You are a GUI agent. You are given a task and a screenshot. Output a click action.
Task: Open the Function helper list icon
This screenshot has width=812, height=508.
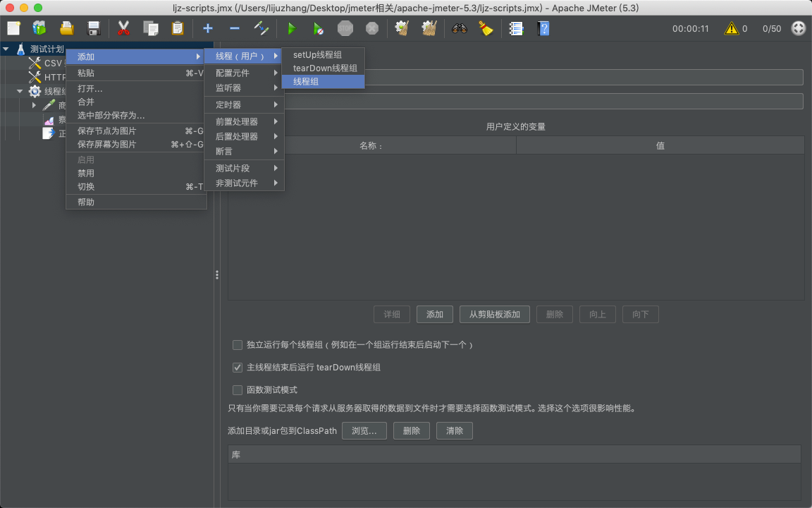pos(516,28)
